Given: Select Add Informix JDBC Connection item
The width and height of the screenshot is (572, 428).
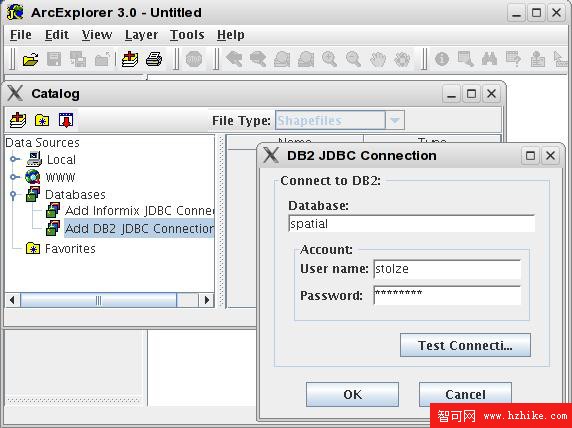Looking at the screenshot, I should 139,211.
